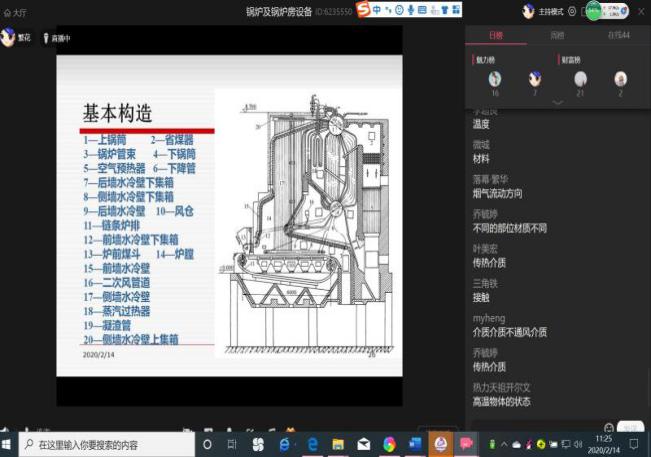Show hidden system tray icons
The height and width of the screenshot is (457, 651).
click(x=504, y=444)
